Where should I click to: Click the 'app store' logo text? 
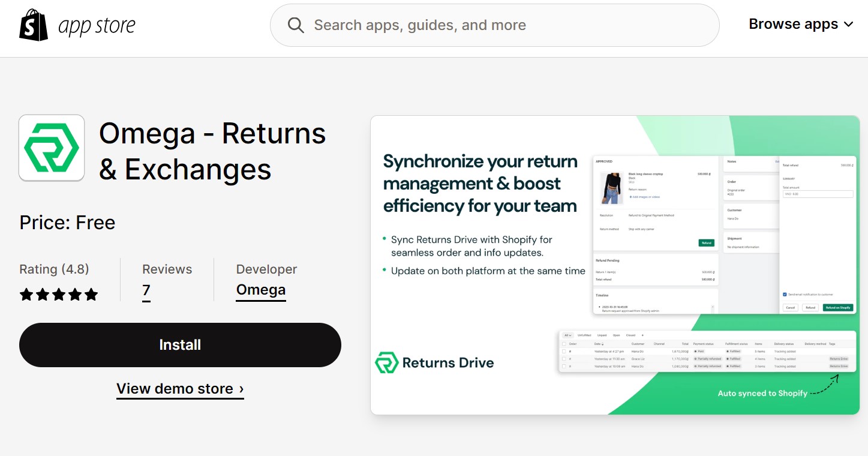coord(97,25)
